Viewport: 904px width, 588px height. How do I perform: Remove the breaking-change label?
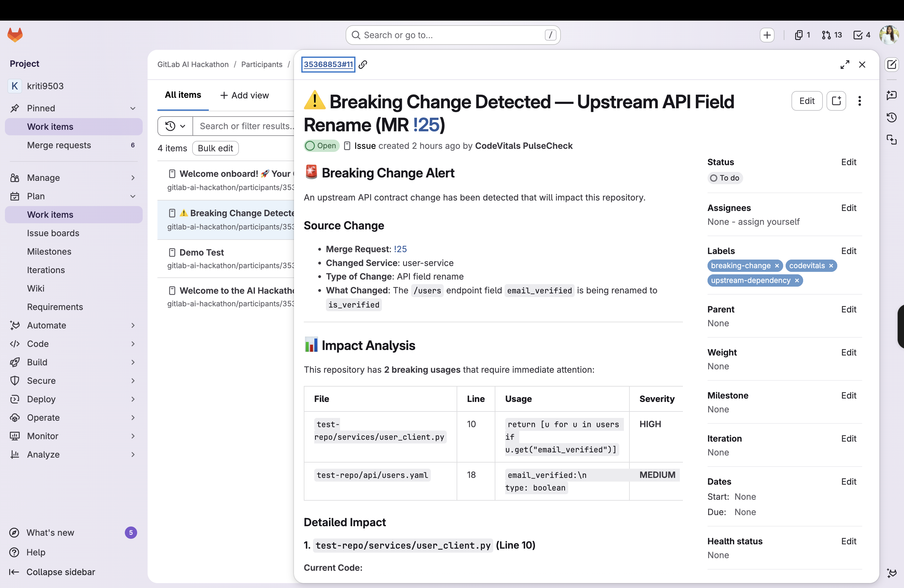(777, 265)
